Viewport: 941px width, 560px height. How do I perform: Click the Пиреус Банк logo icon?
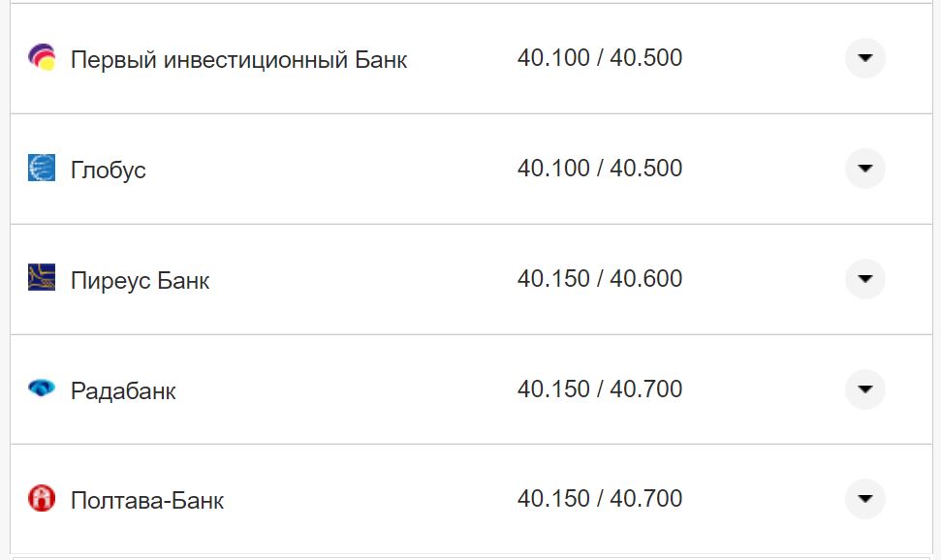(40, 279)
